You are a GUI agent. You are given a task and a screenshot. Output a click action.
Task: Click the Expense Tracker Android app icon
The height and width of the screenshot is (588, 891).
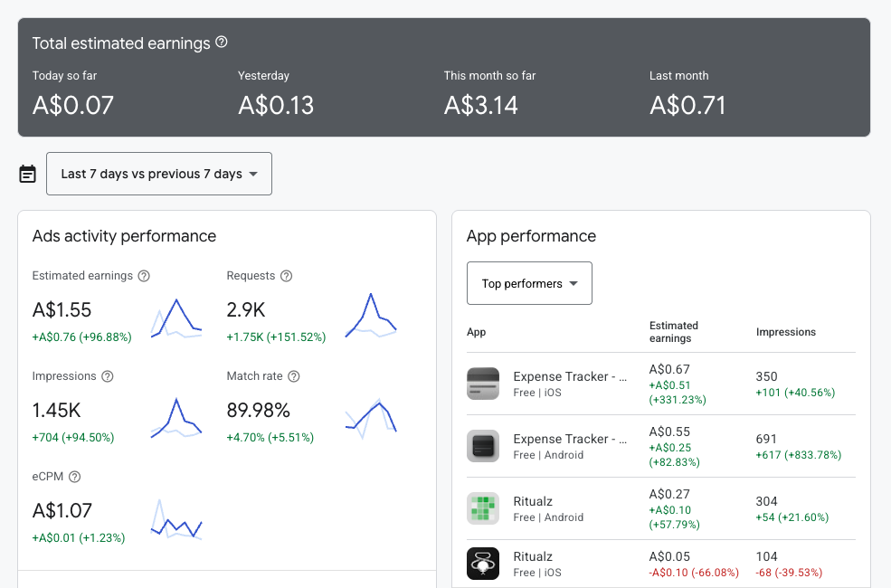(483, 445)
